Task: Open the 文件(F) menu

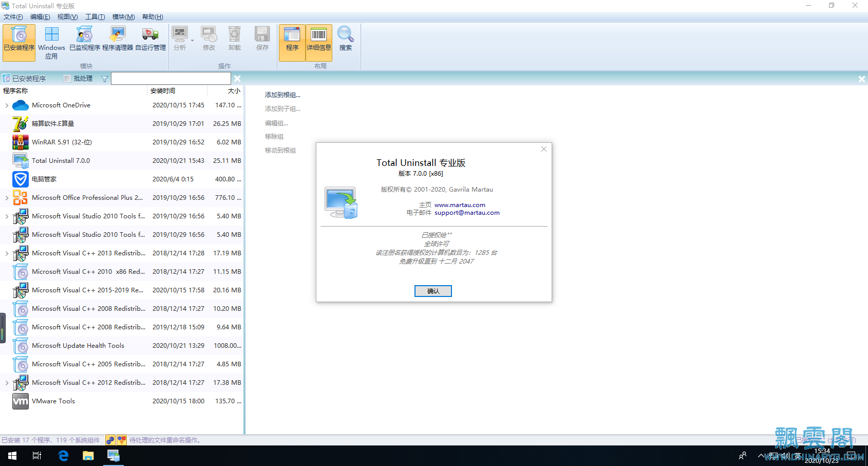Action: pos(13,17)
